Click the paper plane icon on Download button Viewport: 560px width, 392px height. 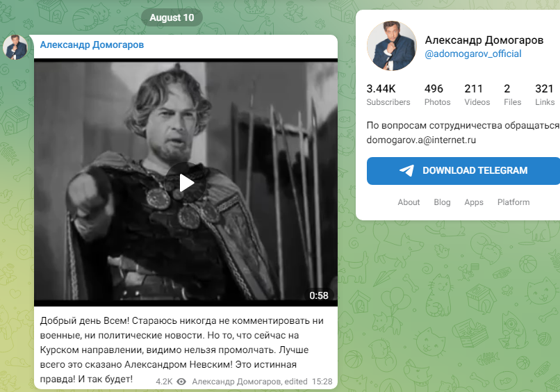(406, 171)
